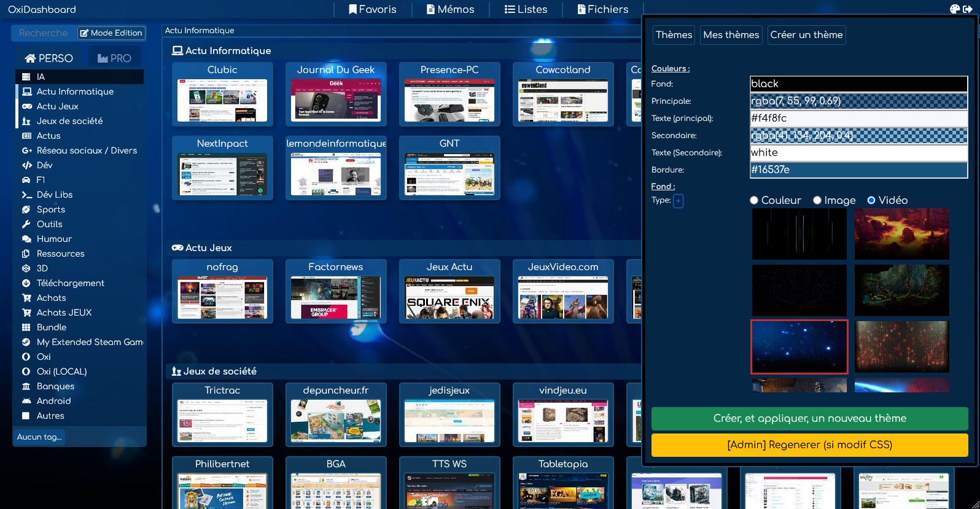This screenshot has width=980, height=509.
Task: Open the IA category in the sidebar
Action: (80, 77)
